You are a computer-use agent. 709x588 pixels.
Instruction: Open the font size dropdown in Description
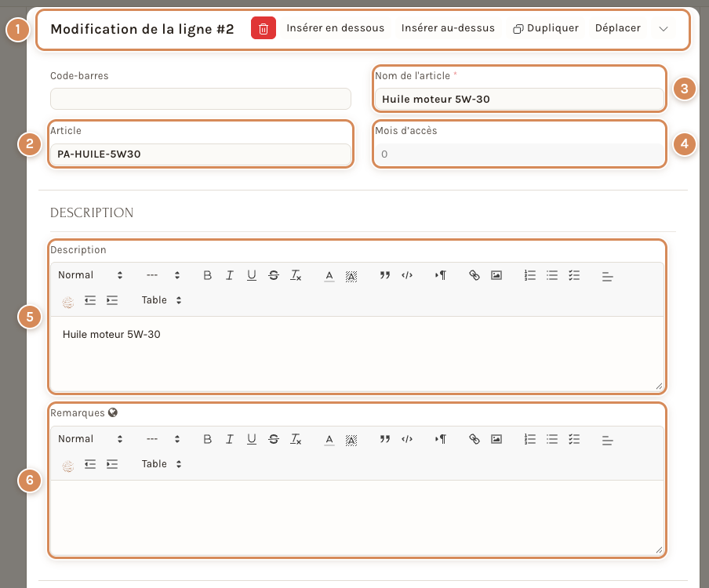[x=163, y=275]
